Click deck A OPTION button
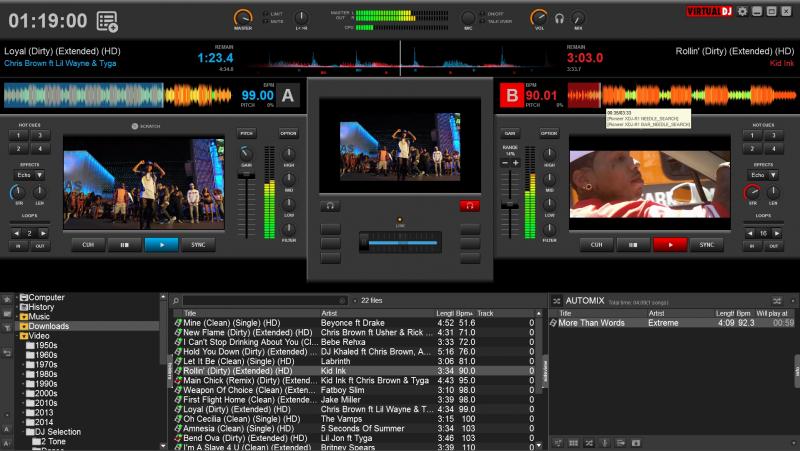Image resolution: width=800 pixels, height=451 pixels. coord(288,133)
